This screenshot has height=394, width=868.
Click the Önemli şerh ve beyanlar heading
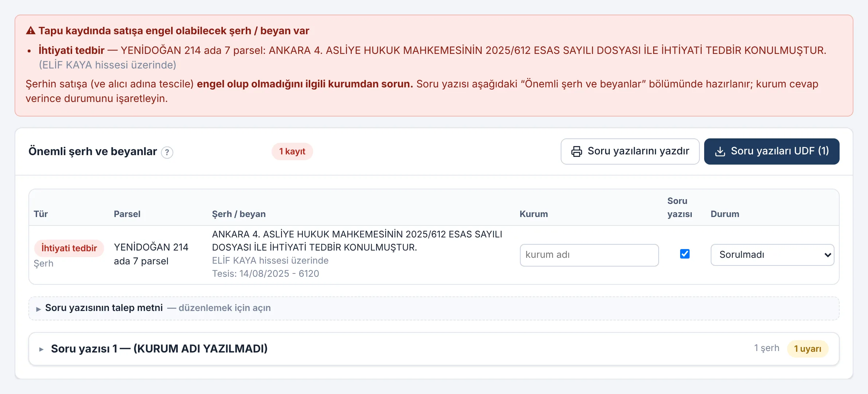92,151
